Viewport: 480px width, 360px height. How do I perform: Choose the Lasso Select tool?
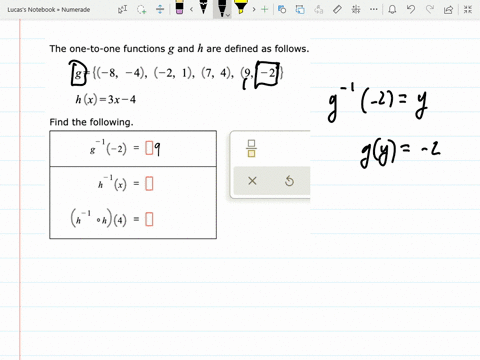coord(142,9)
